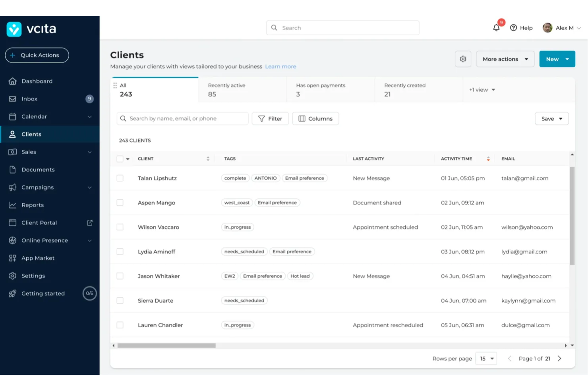
Task: Open the rows per page dropdown
Action: [485, 358]
